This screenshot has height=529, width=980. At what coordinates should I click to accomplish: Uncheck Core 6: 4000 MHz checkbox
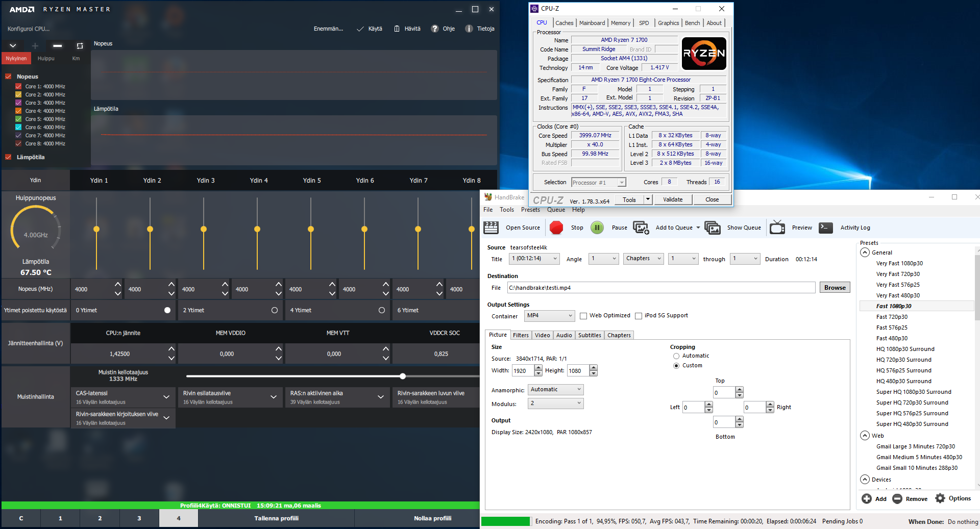tap(18, 128)
